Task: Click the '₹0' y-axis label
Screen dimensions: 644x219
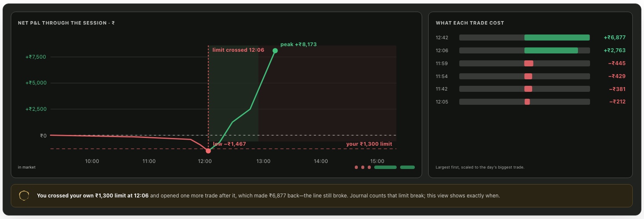Action: click(43, 135)
